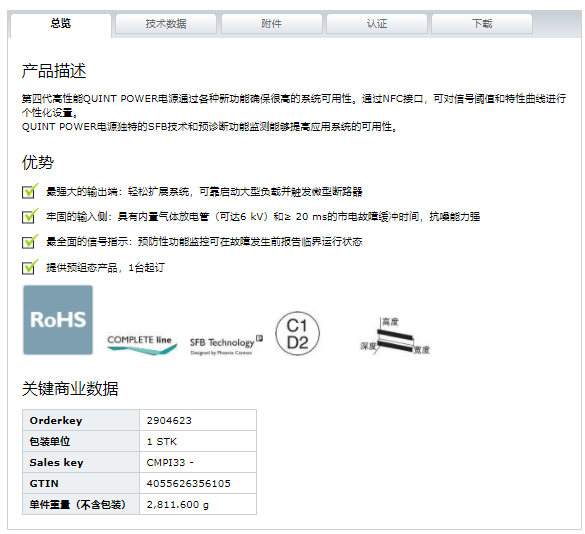The width and height of the screenshot is (585, 534).
Task: Click the 优势 heading
Action: tap(38, 162)
